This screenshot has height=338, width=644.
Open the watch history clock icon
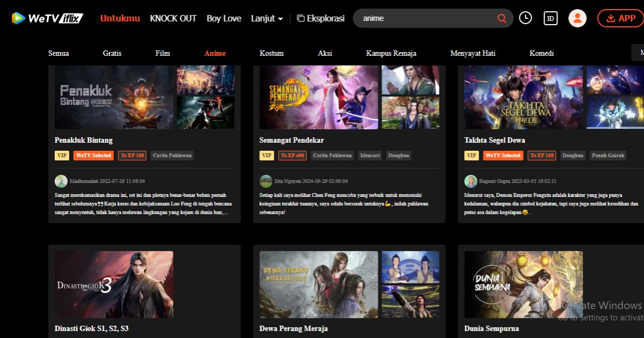click(525, 18)
